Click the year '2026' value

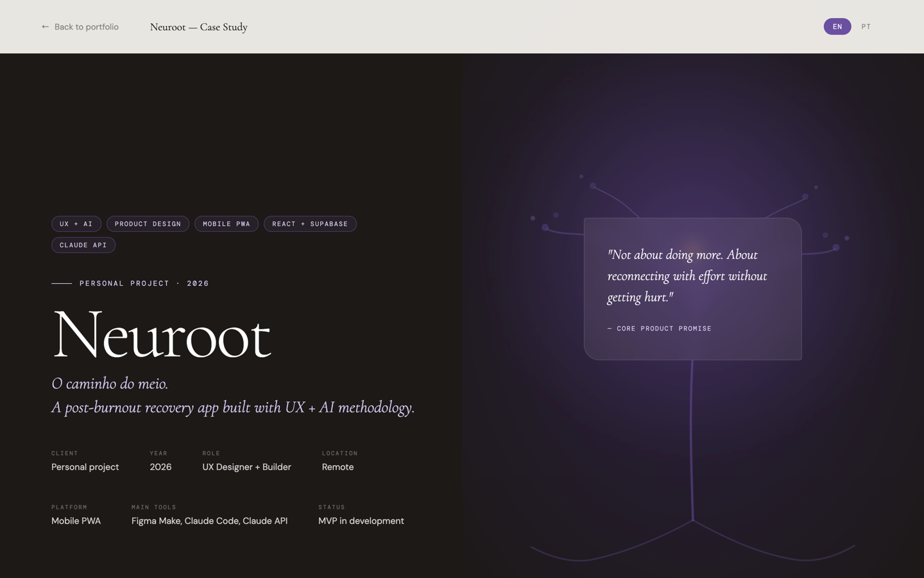160,467
